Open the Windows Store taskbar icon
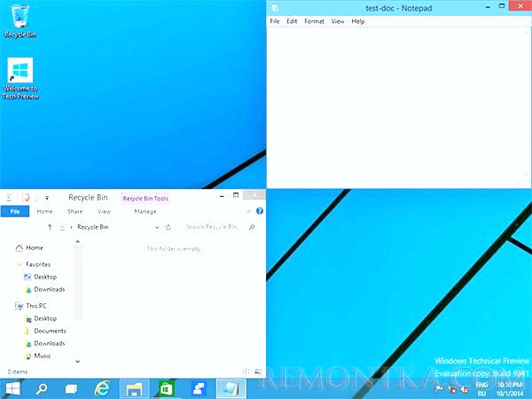Image resolution: width=532 pixels, height=399 pixels. coord(166,389)
